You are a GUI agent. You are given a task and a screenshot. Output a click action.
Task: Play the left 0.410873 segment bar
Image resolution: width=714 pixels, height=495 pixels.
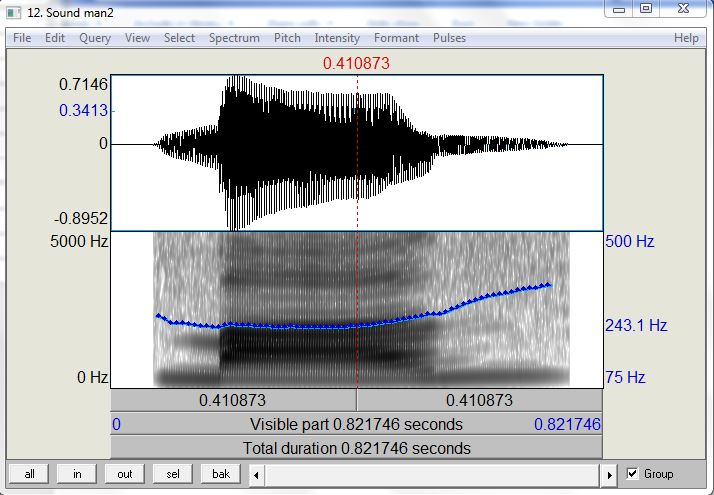click(233, 400)
